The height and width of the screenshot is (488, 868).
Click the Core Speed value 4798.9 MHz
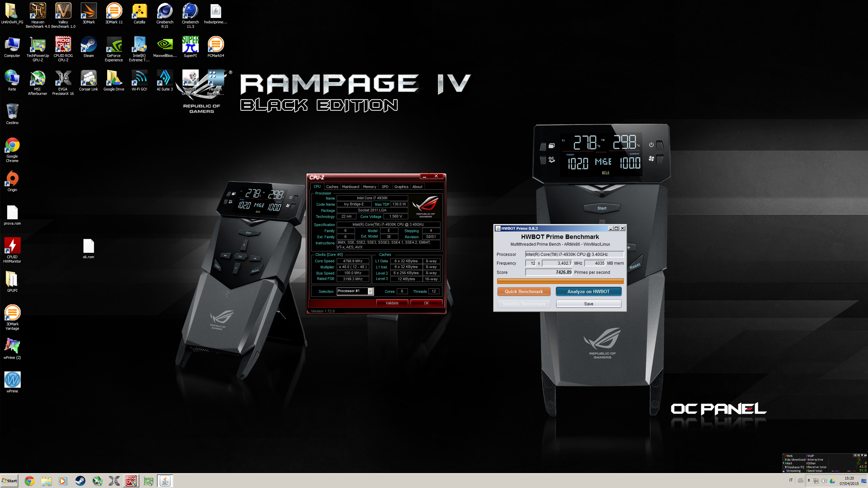click(x=353, y=261)
